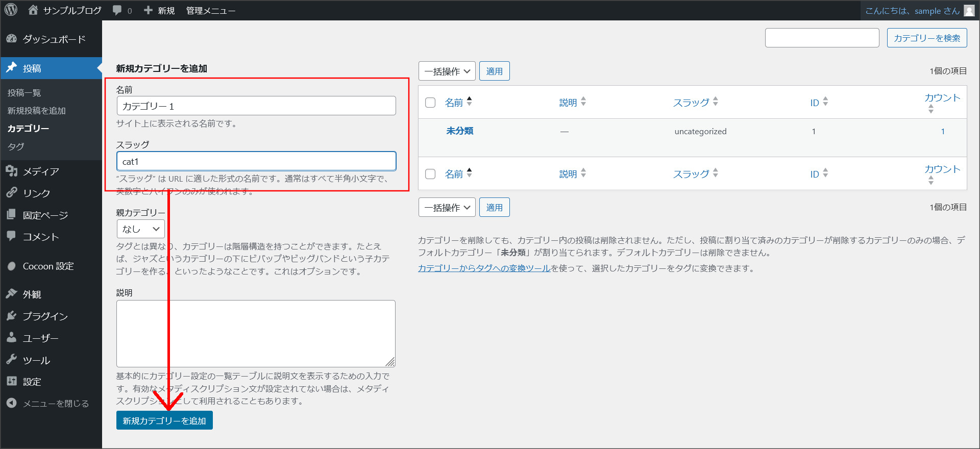Open the top 一括操作 bulk actions dropdown

point(447,71)
